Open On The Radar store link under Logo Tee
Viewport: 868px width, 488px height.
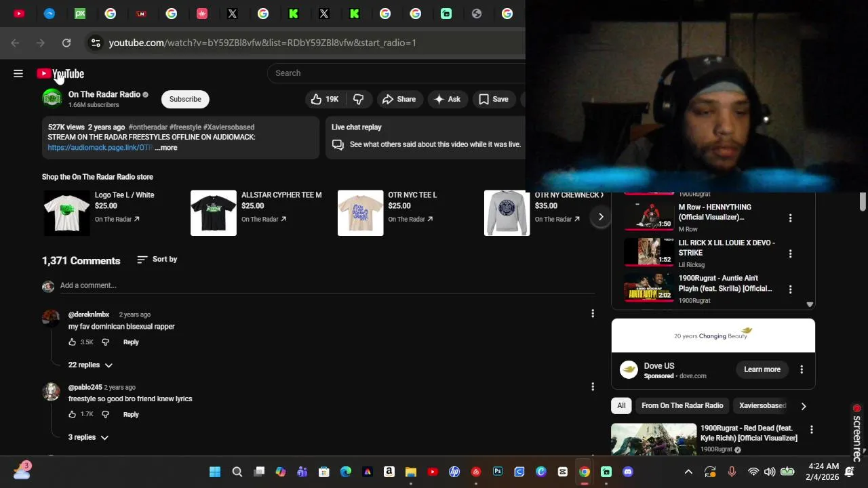coord(117,219)
